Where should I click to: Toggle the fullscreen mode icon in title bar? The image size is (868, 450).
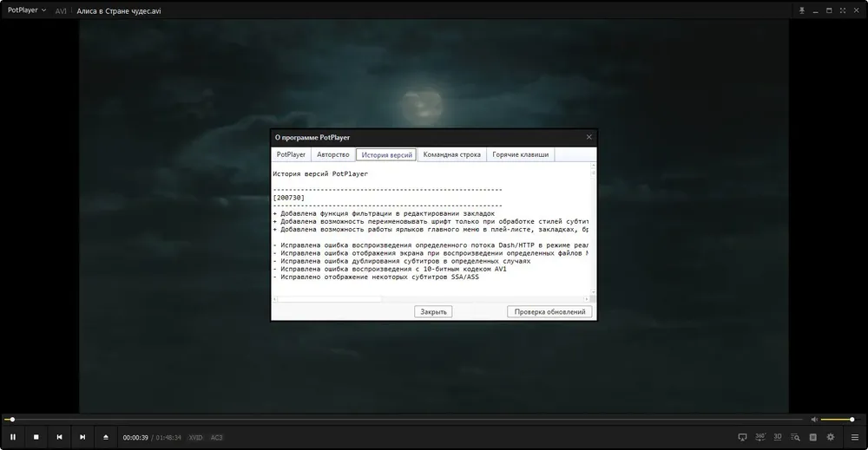[x=843, y=10]
